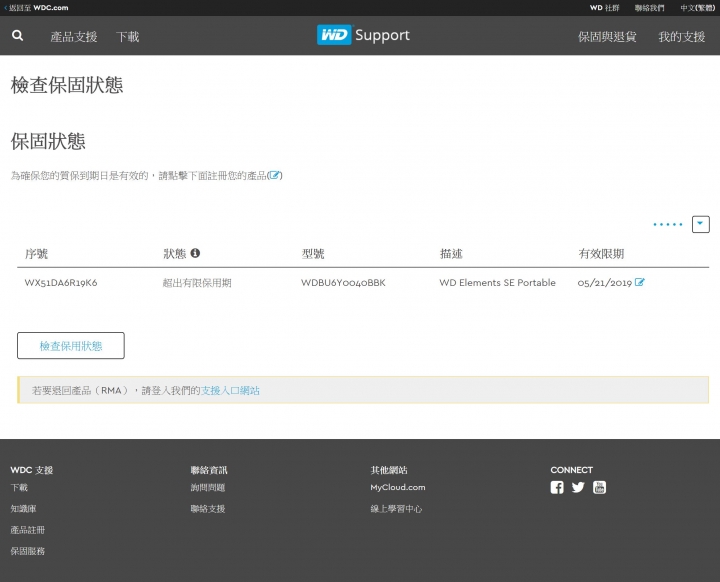Open WD Facebook page icon
Viewport: 720px width, 582px height.
pyautogui.click(x=557, y=487)
